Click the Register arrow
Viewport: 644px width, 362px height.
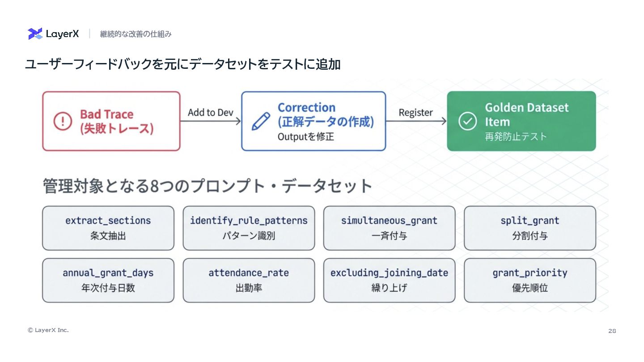[416, 121]
